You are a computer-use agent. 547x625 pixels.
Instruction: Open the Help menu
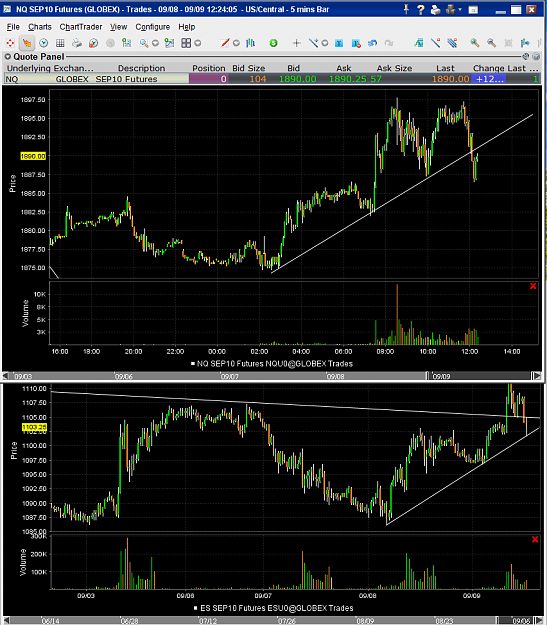187,27
